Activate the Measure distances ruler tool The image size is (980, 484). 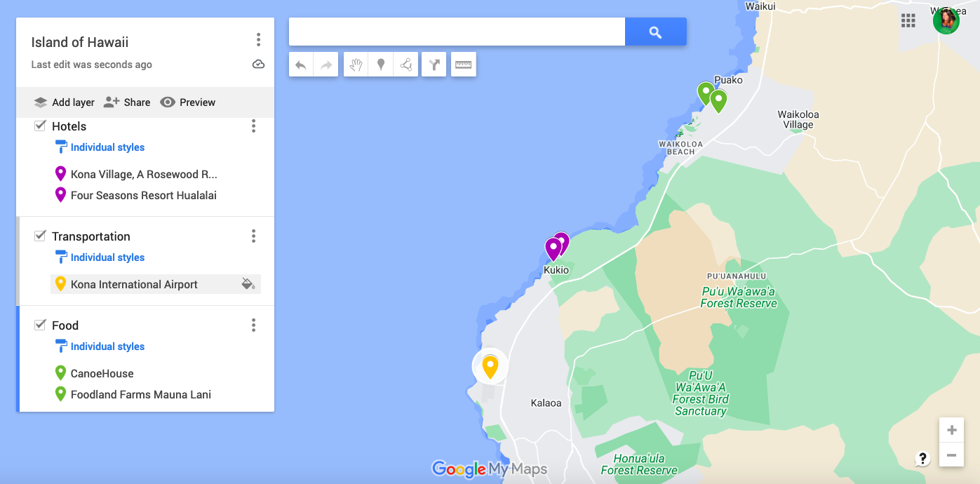[463, 64]
